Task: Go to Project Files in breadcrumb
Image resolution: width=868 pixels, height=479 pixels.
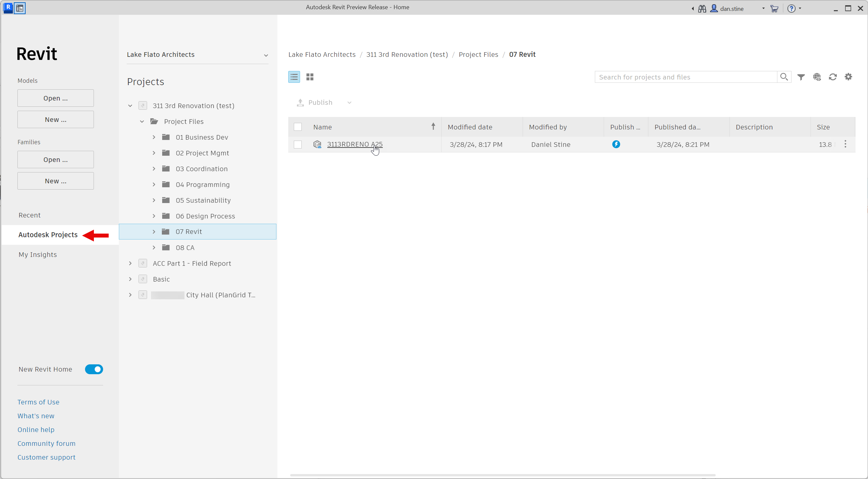Action: (478, 55)
